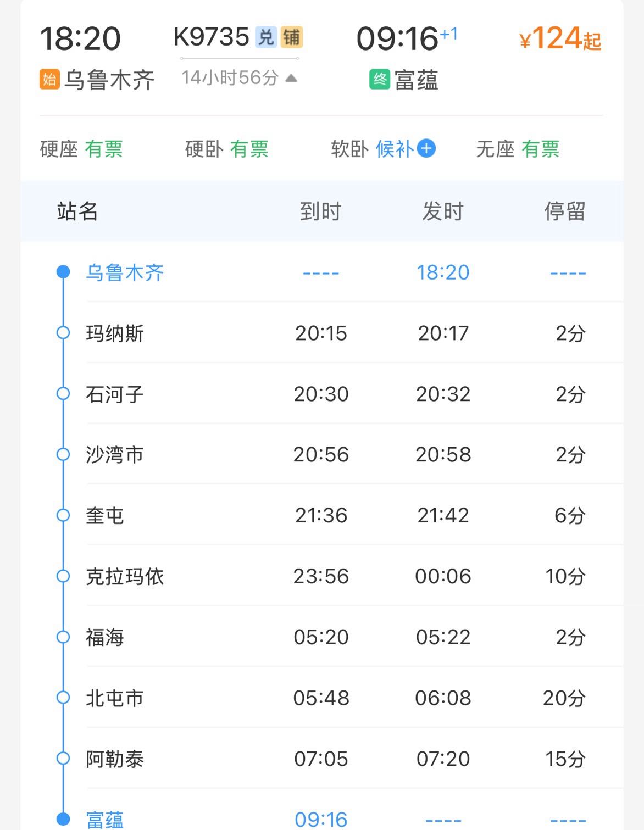Tap the filled timeline dot for 乌鲁木齐

(x=63, y=272)
